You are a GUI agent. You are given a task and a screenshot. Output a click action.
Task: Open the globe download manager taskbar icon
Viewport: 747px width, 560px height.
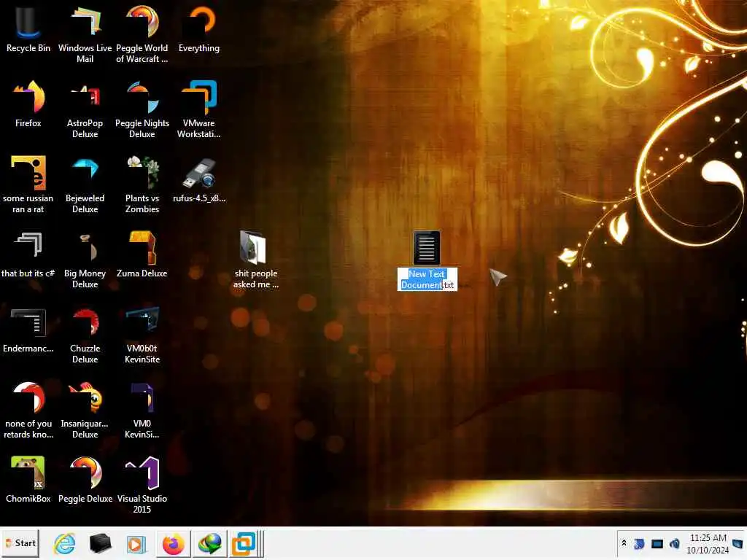(209, 543)
